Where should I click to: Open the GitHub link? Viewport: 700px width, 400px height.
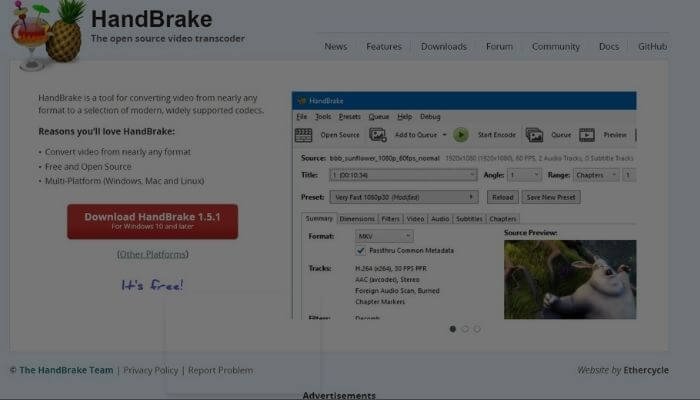(653, 46)
